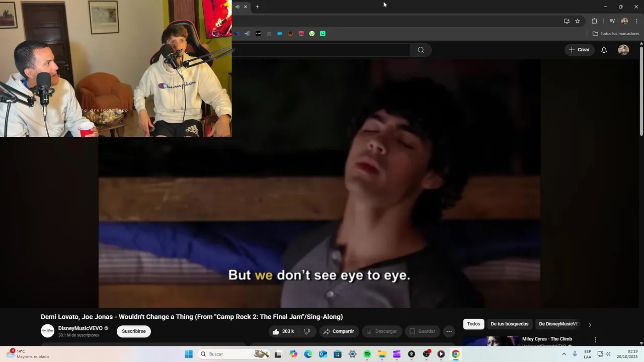This screenshot has height=362, width=644.
Task: Open Google Chrome on the taskbar
Action: (x=456, y=354)
